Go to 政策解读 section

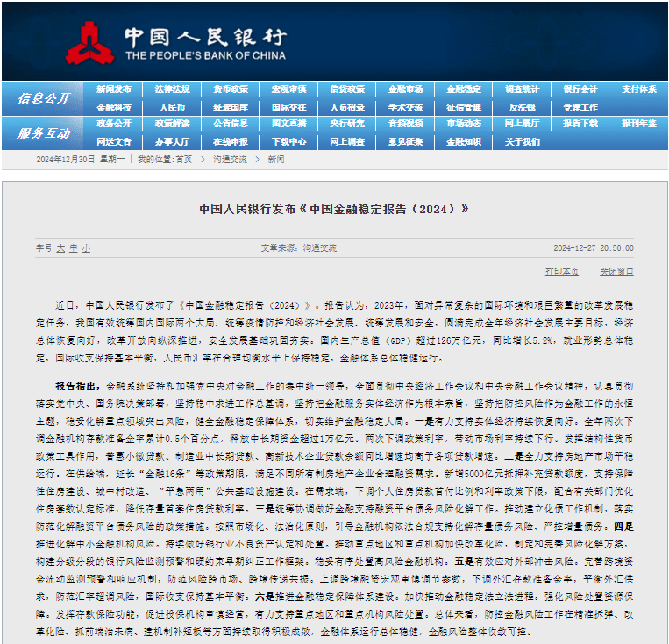tap(172, 124)
